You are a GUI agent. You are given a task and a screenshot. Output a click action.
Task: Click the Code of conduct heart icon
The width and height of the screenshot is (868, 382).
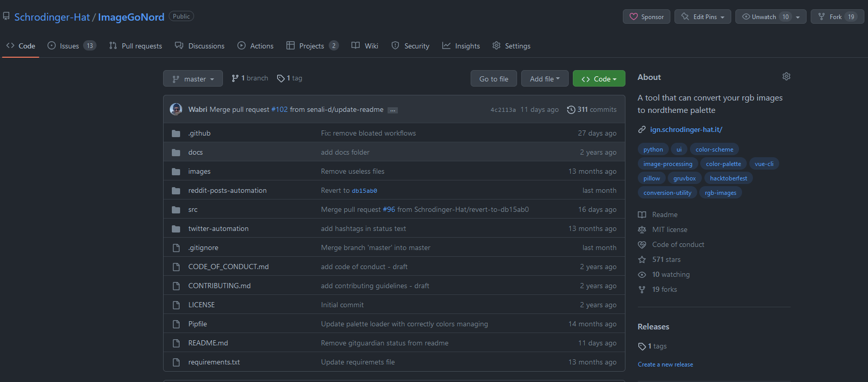642,244
